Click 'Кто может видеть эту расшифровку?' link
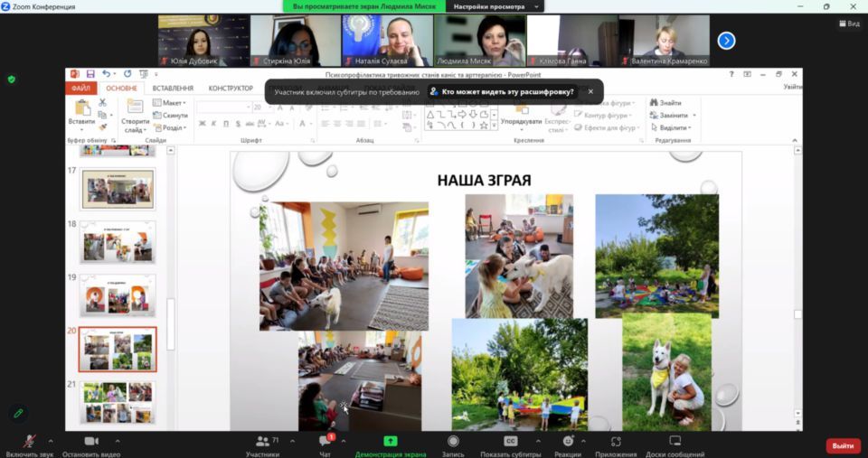The image size is (868, 458). (506, 92)
